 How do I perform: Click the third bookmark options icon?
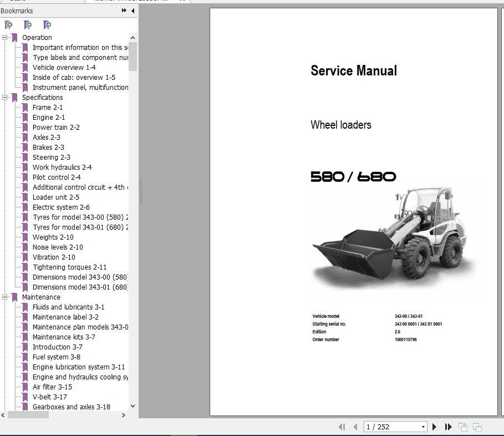point(47,25)
